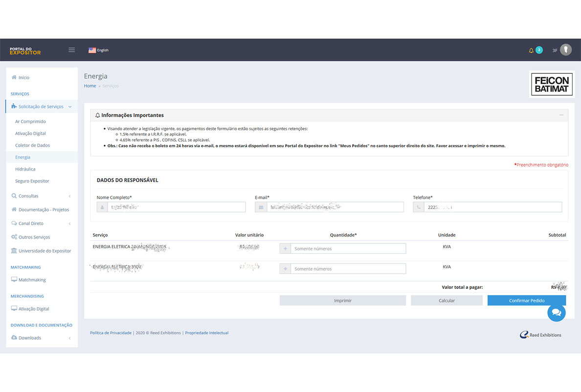Click quantity field for Energia Eletrica 380V
The width and height of the screenshot is (581, 392).
pos(348,268)
